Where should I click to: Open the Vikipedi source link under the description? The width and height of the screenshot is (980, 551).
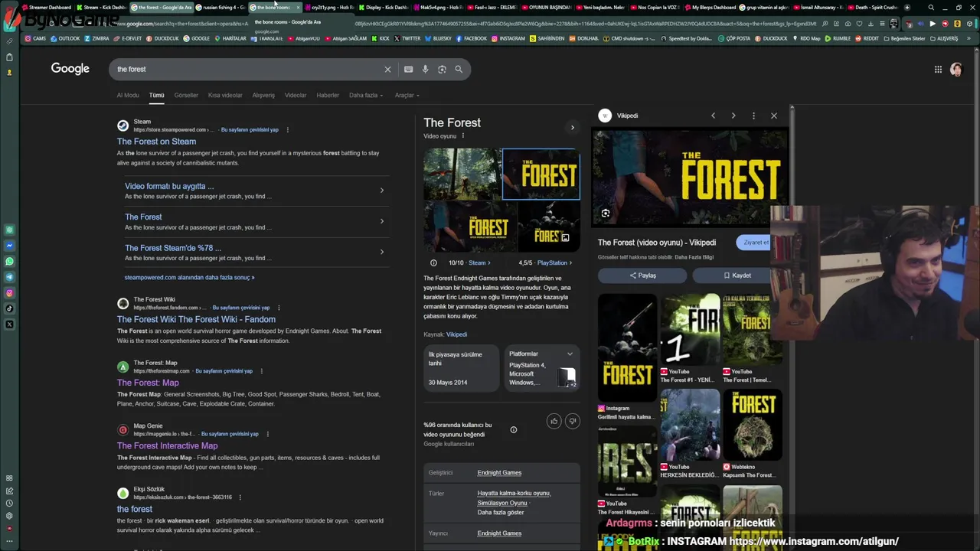click(456, 334)
